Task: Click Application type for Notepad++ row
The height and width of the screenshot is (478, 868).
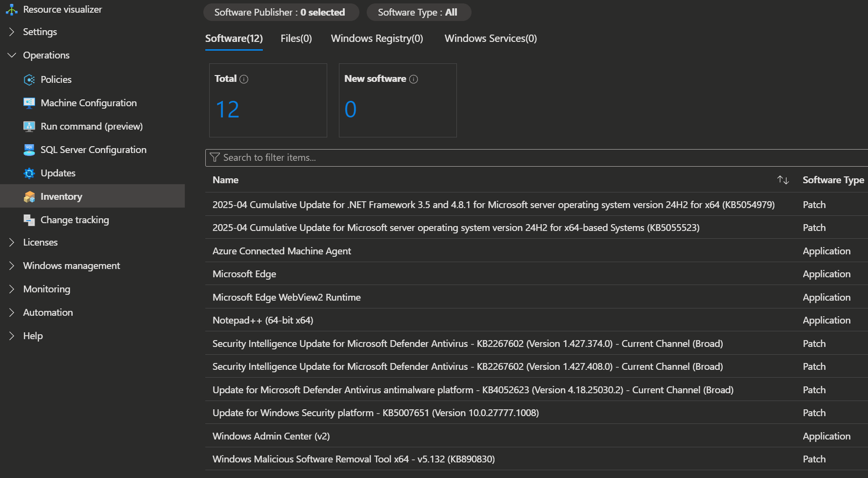Action: (827, 320)
